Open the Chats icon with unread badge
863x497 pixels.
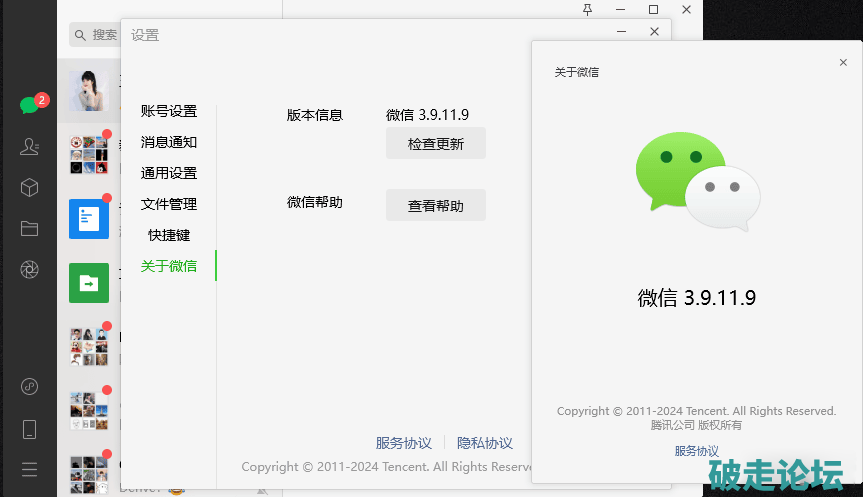29,105
